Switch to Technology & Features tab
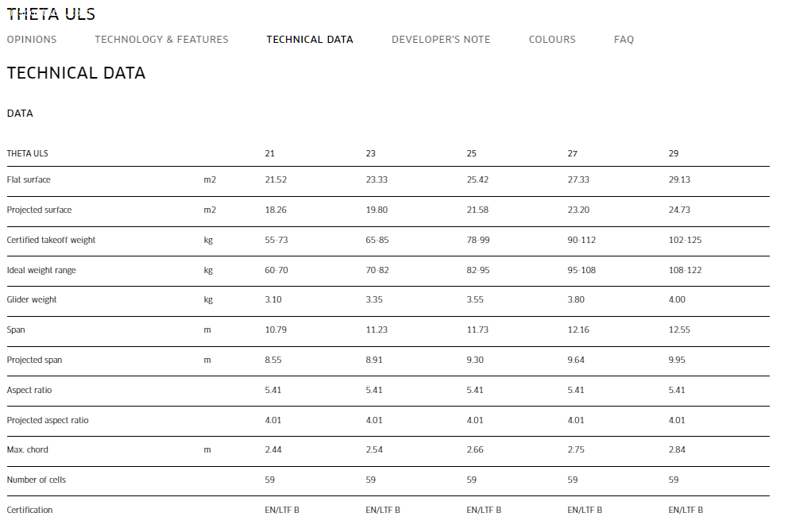Image resolution: width=788 pixels, height=532 pixels. click(x=161, y=40)
